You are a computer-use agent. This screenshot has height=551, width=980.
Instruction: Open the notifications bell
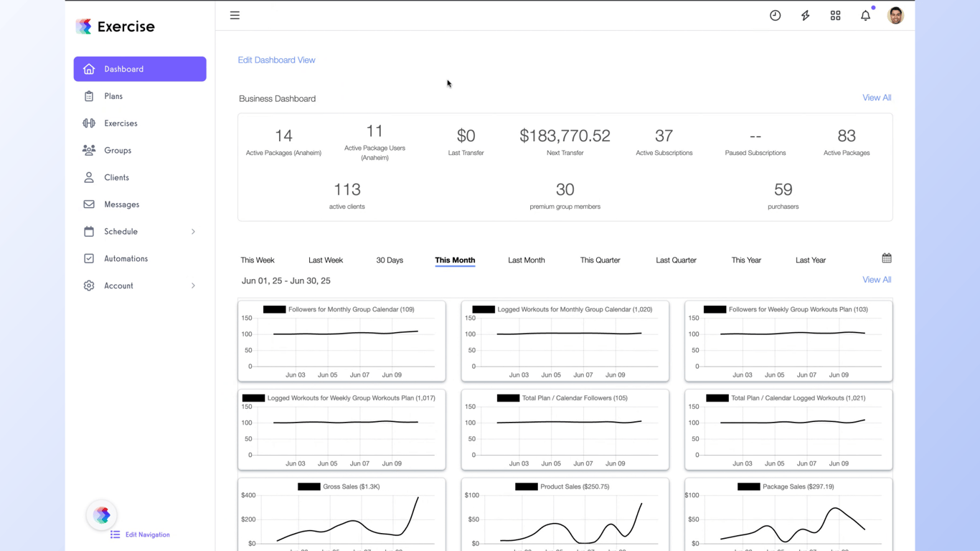[x=865, y=15]
